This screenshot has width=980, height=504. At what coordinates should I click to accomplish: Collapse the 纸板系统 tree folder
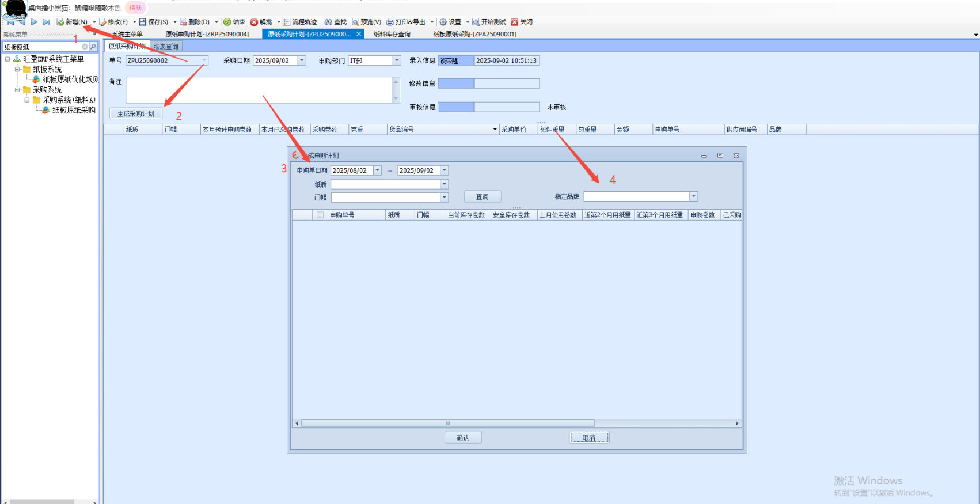[17, 69]
